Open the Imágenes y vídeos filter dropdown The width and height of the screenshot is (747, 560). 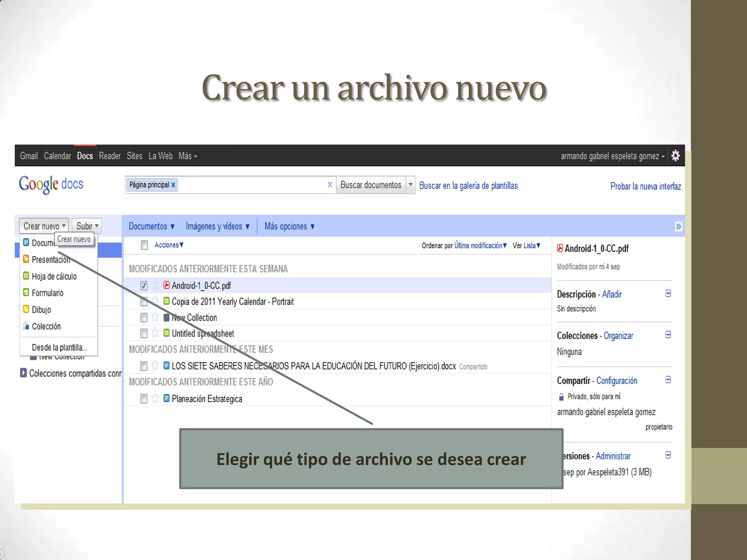pyautogui.click(x=218, y=226)
